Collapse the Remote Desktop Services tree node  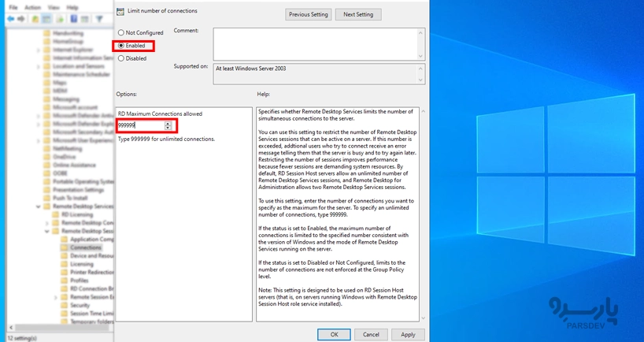pyautogui.click(x=36, y=206)
